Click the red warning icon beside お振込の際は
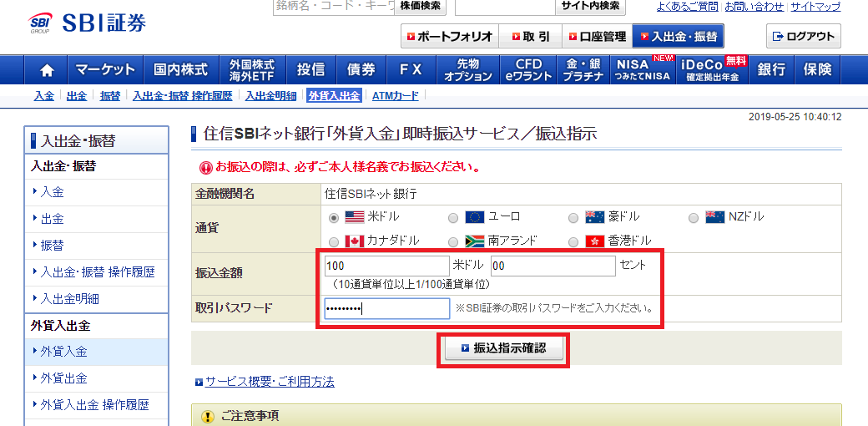Viewport: 868px width, 426px height. point(206,167)
